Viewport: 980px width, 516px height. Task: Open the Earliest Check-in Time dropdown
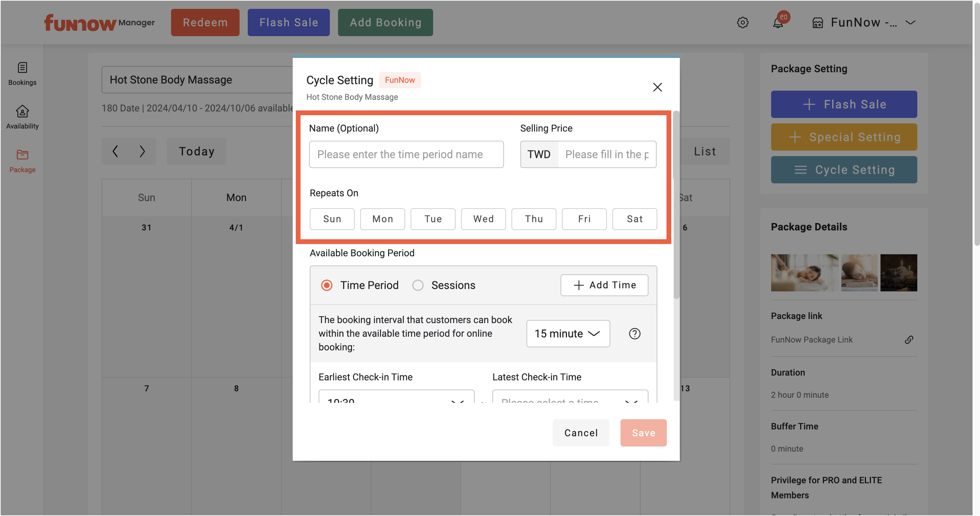[x=396, y=396]
